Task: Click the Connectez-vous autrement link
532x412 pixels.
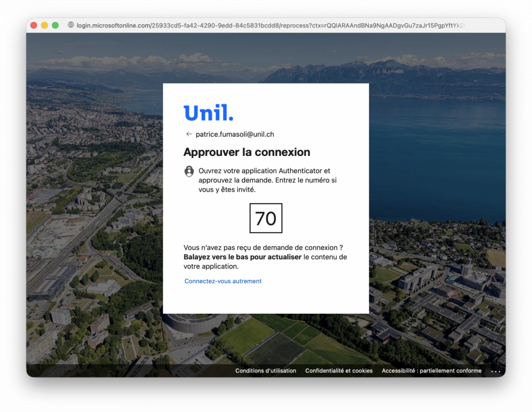Action: coord(223,281)
